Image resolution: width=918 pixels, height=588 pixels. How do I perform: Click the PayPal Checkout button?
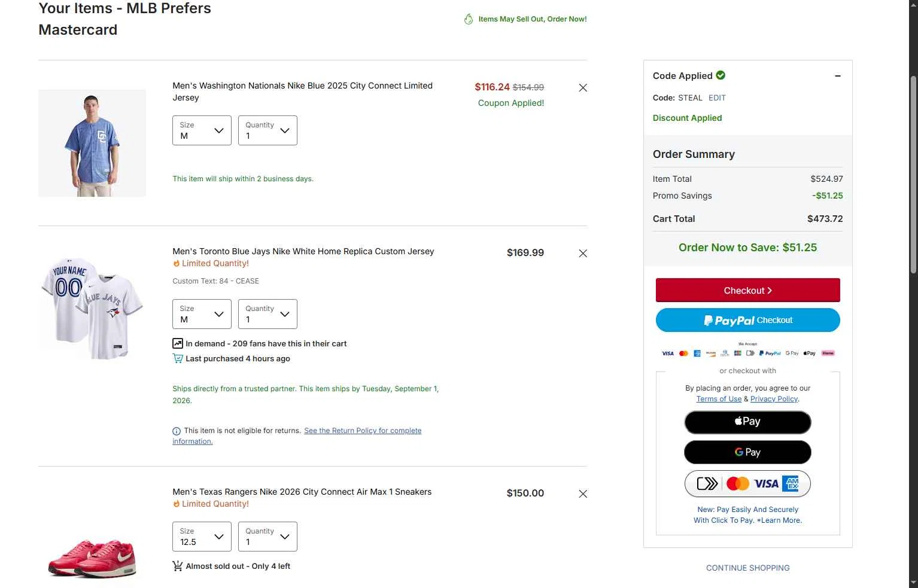(x=747, y=320)
